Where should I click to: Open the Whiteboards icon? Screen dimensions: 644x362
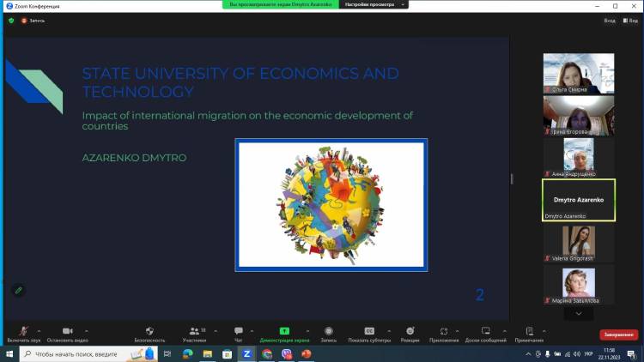(x=486, y=331)
